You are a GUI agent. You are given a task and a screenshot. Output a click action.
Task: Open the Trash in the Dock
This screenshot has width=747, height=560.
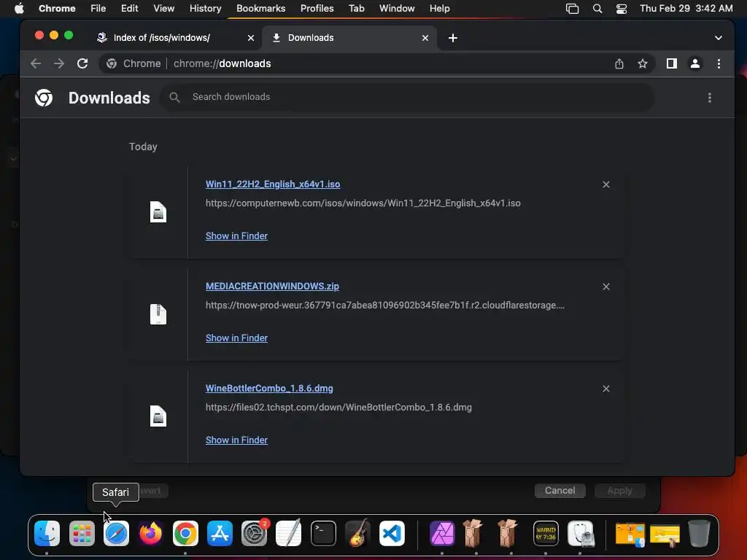tap(699, 533)
